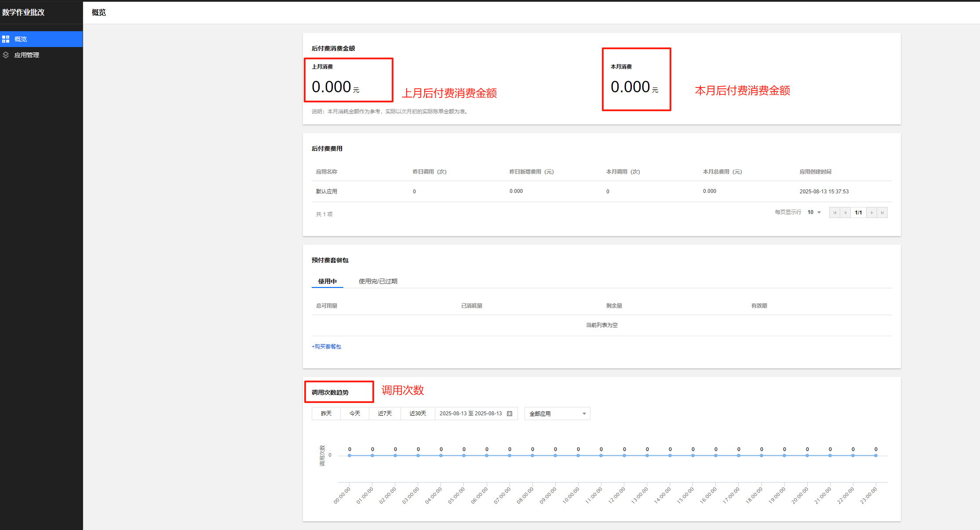
Task: Select the 近7天 time range
Action: pos(385,414)
